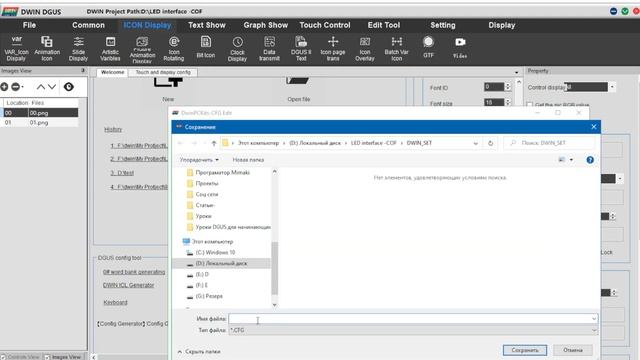Open the Common ribbon tab
The width and height of the screenshot is (640, 360).
coord(88,25)
